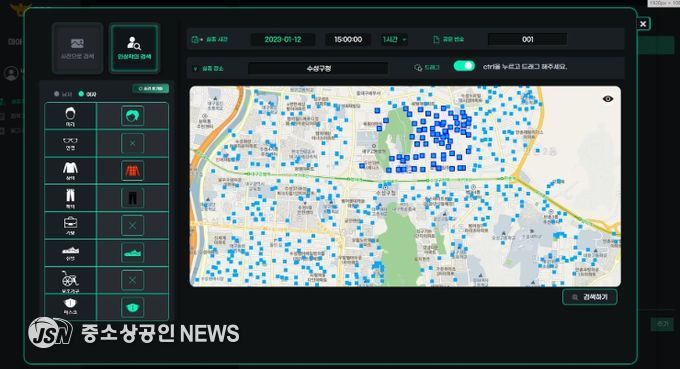The width and height of the screenshot is (680, 369).
Task: Select the green hair style option
Action: click(132, 116)
